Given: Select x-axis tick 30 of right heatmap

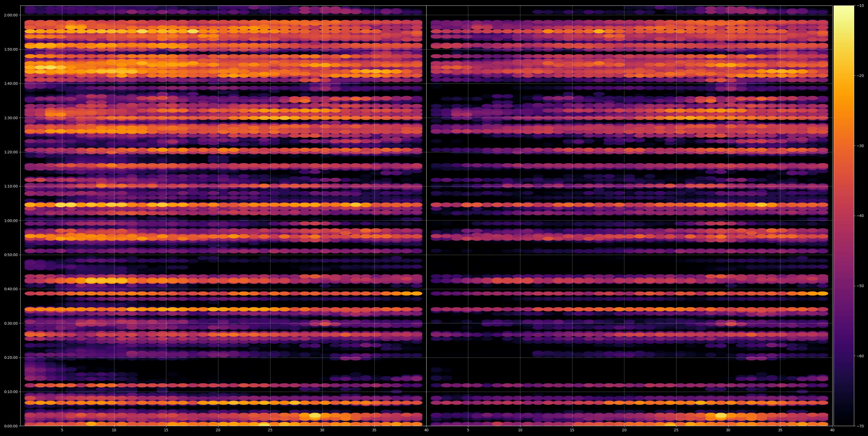Looking at the screenshot, I should click(x=728, y=430).
